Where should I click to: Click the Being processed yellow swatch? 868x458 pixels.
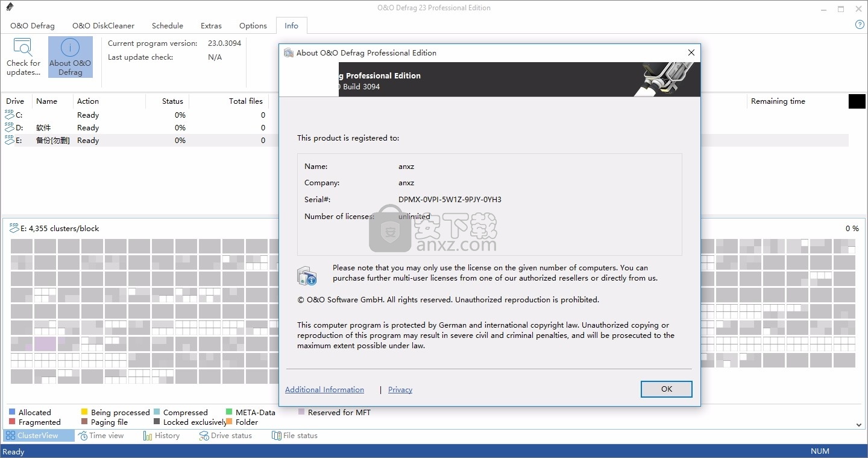click(x=84, y=412)
